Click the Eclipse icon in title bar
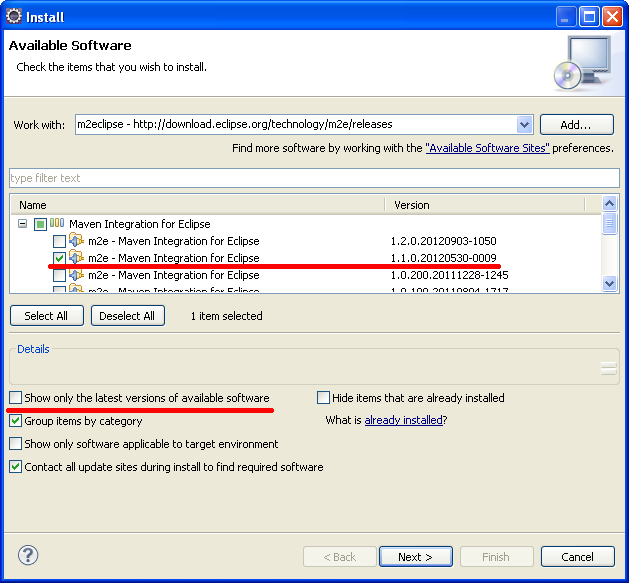Image resolution: width=629 pixels, height=583 pixels. click(x=14, y=16)
